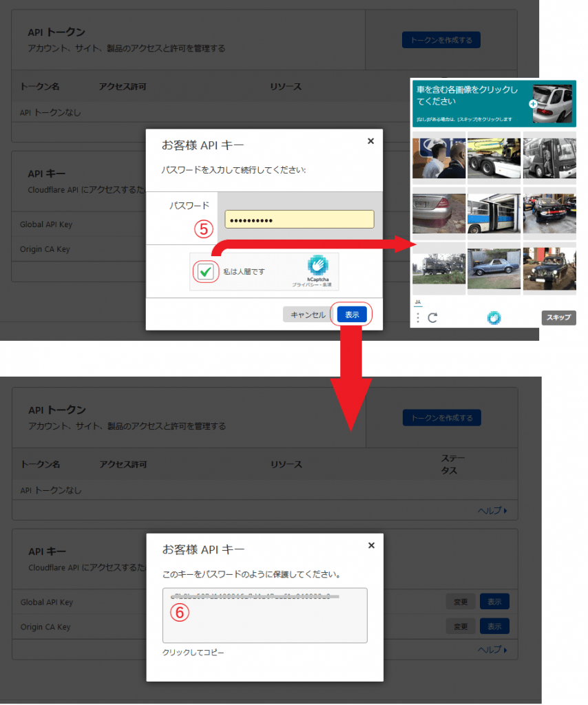Select the blue vintage coupe captcha tile
The image size is (588, 705).
tap(493, 267)
